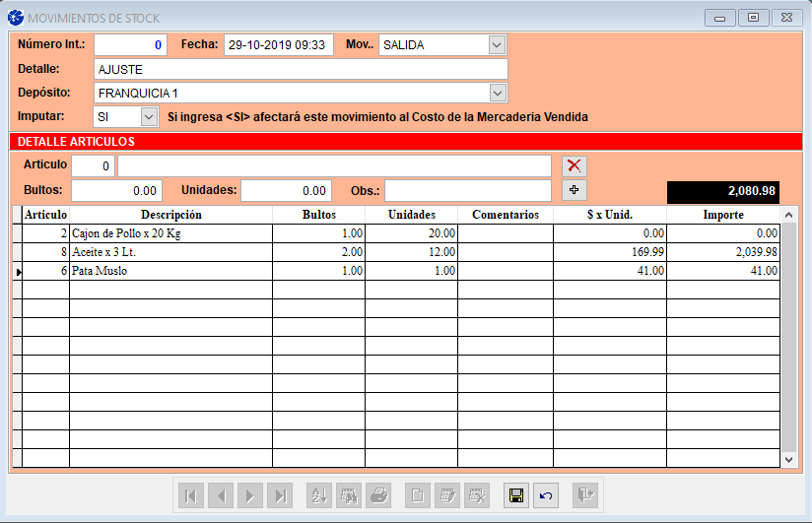Click the row selector of the Pata Muslo row

point(17,271)
